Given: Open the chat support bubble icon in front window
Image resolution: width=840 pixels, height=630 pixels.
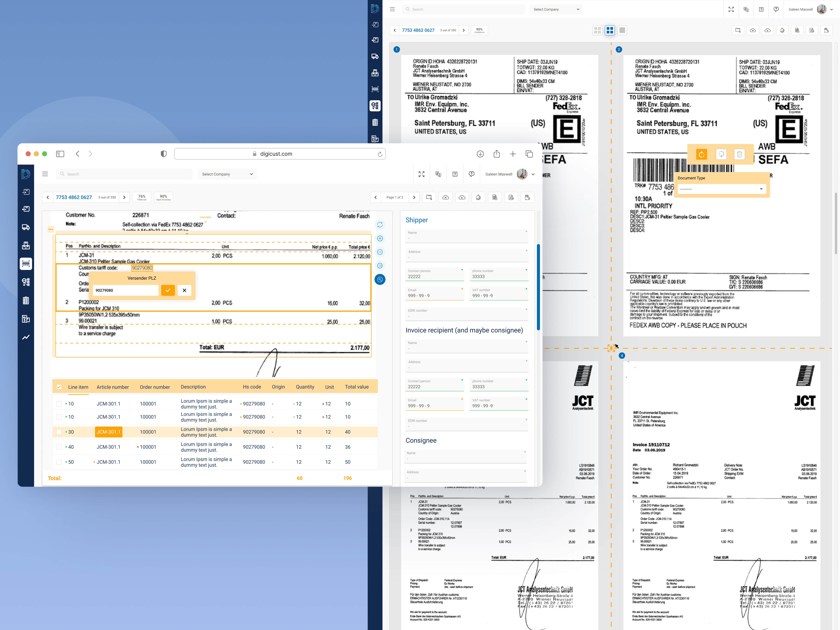Looking at the screenshot, I should (472, 174).
